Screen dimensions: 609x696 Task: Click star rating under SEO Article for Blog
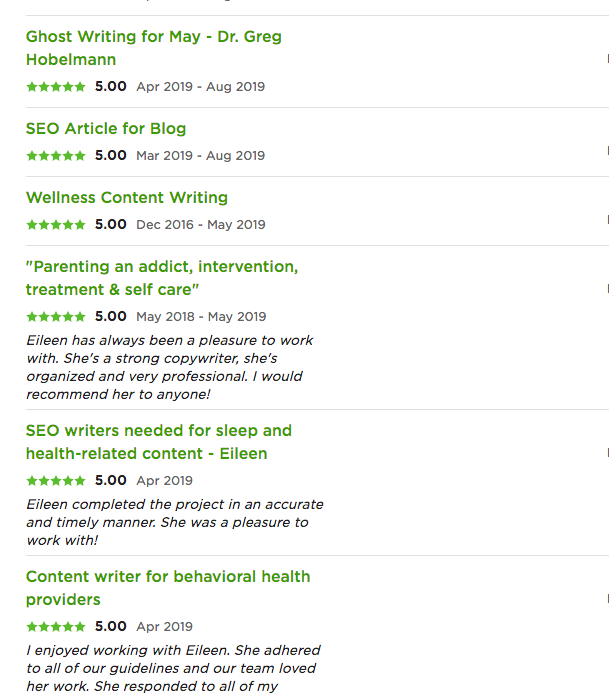[56, 156]
